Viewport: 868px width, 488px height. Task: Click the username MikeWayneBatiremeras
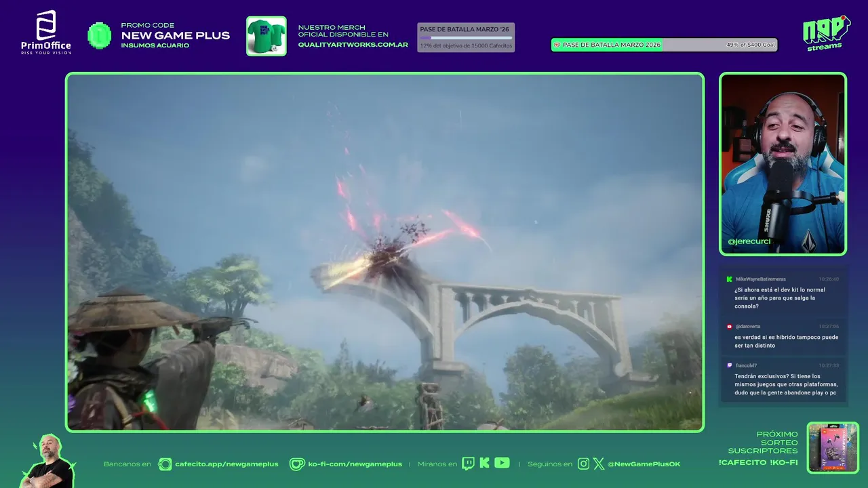tap(761, 279)
